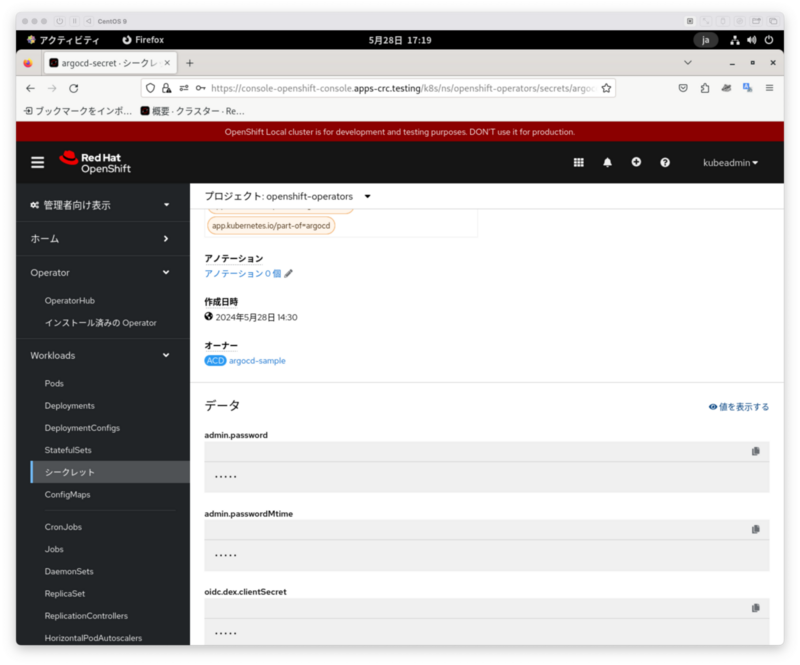
Task: Open ConfigMaps in the sidebar
Action: click(x=67, y=495)
